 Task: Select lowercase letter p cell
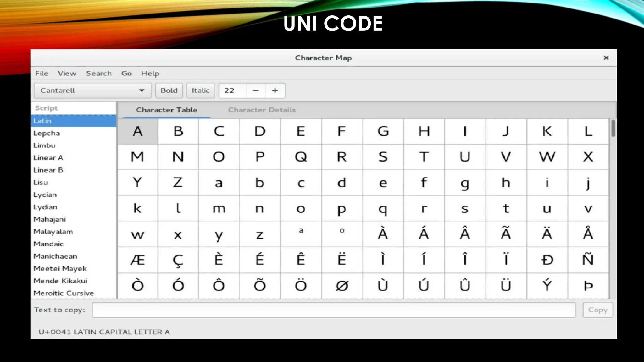(342, 208)
